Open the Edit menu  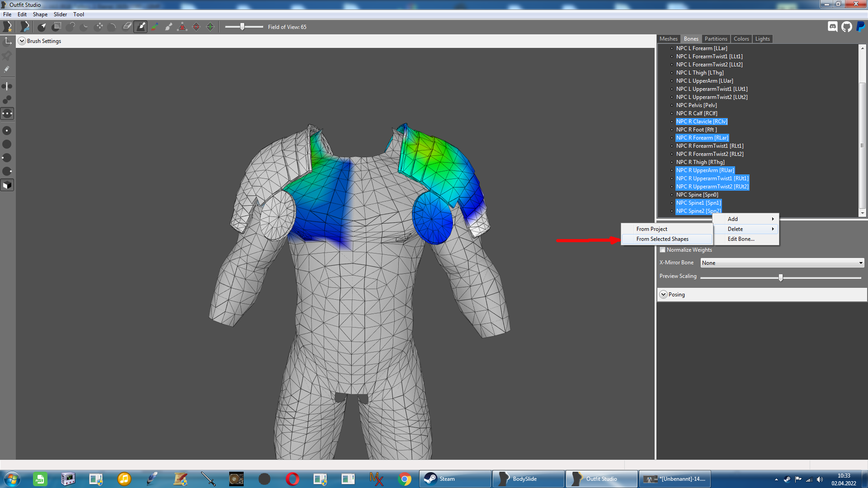pos(22,14)
